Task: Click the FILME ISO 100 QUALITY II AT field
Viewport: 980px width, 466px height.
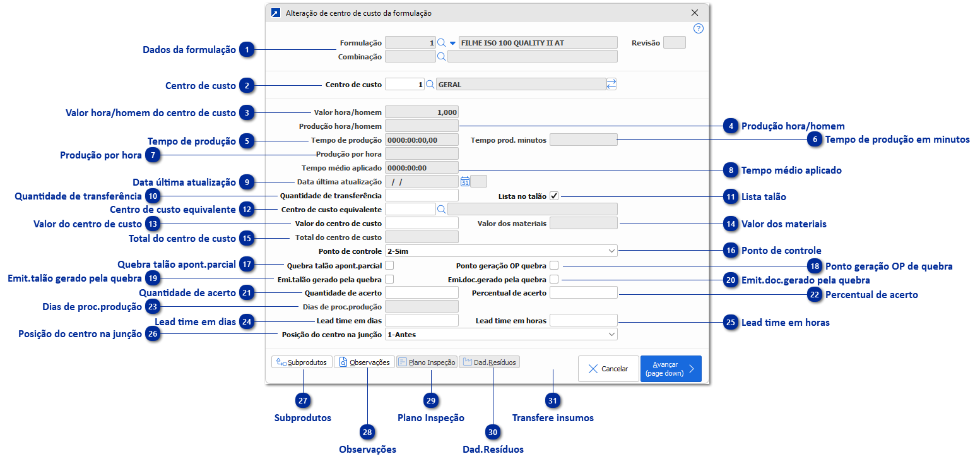Action: pos(538,43)
